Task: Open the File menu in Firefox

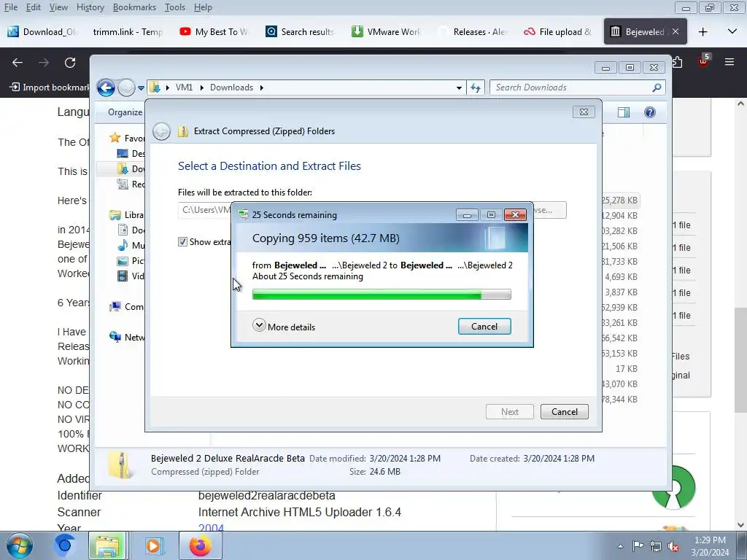Action: click(11, 7)
